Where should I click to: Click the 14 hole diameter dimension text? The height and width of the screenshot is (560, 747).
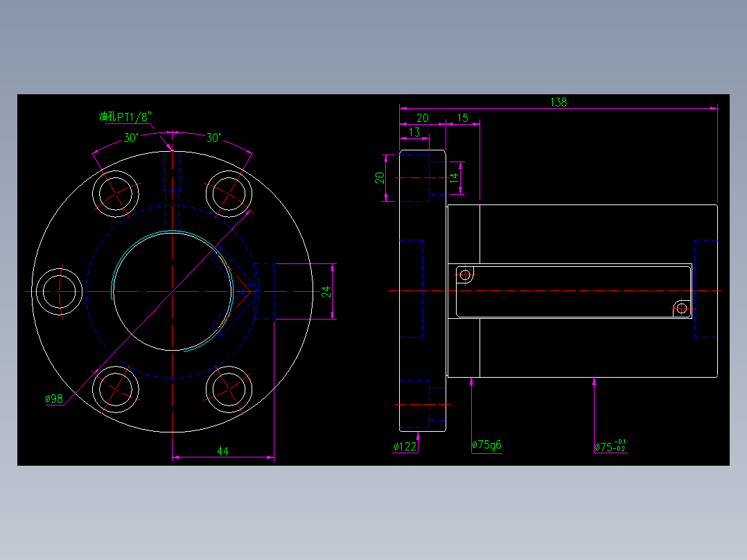coord(454,177)
